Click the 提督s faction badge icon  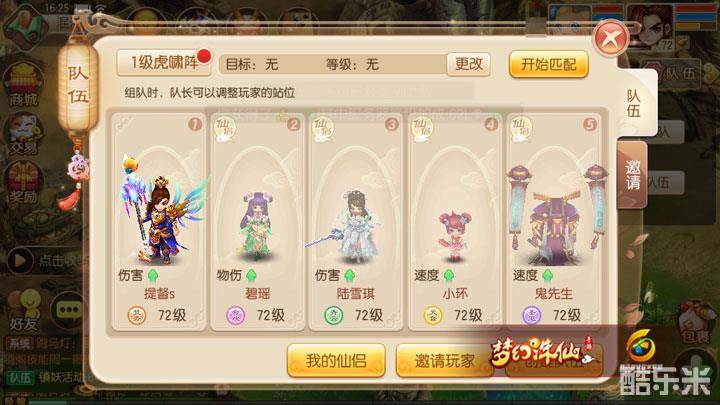tap(136, 315)
